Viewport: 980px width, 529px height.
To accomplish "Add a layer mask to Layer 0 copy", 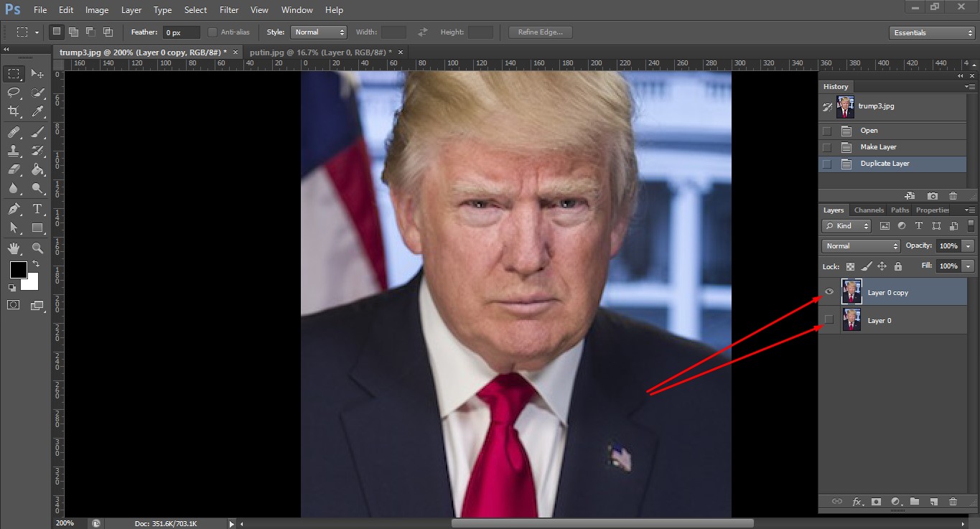I will [877, 502].
